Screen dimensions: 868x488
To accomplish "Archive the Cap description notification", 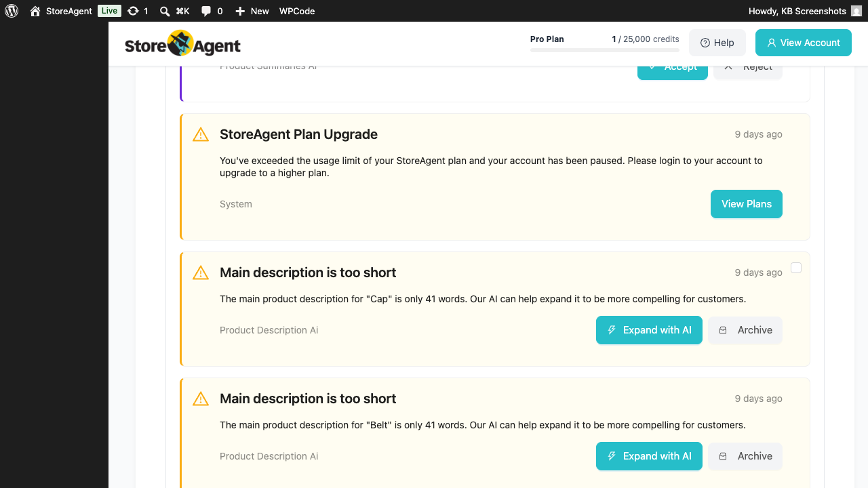I will point(745,330).
